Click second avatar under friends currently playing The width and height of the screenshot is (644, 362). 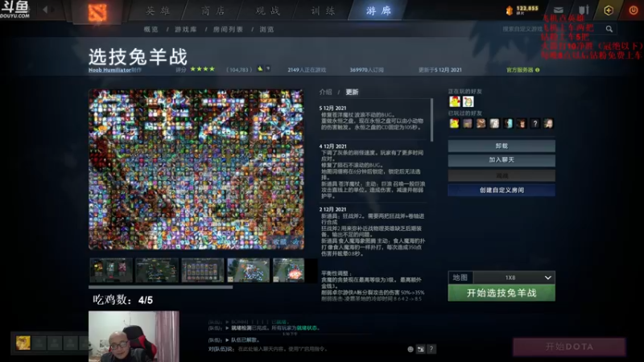point(468,101)
